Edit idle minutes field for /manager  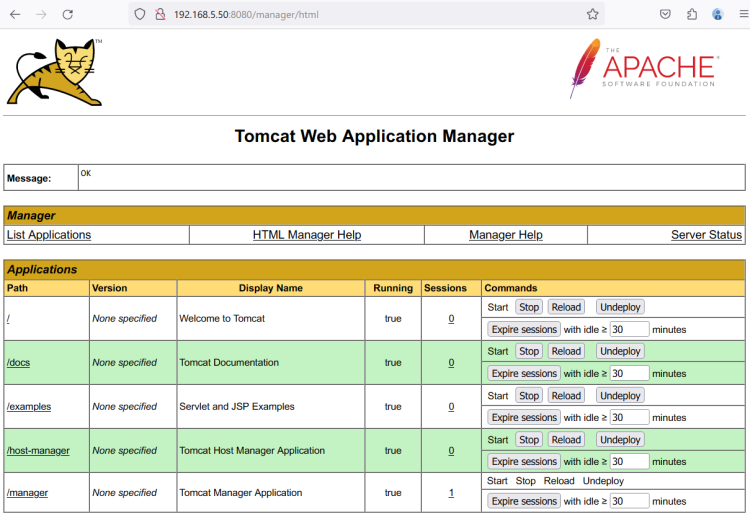pos(629,501)
